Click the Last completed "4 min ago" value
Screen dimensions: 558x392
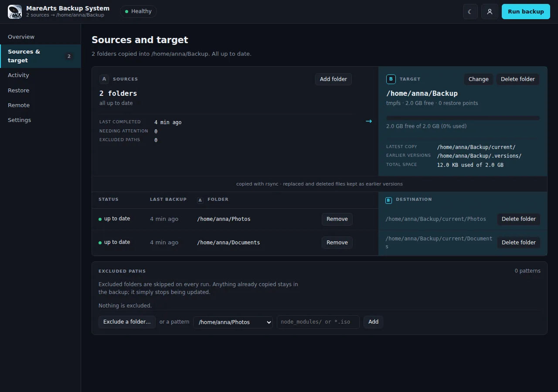[168, 122]
